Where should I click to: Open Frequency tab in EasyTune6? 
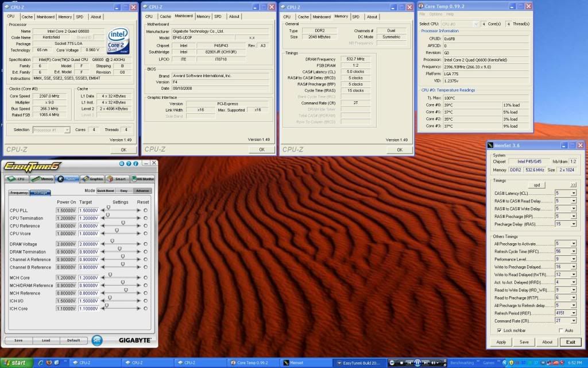point(19,193)
